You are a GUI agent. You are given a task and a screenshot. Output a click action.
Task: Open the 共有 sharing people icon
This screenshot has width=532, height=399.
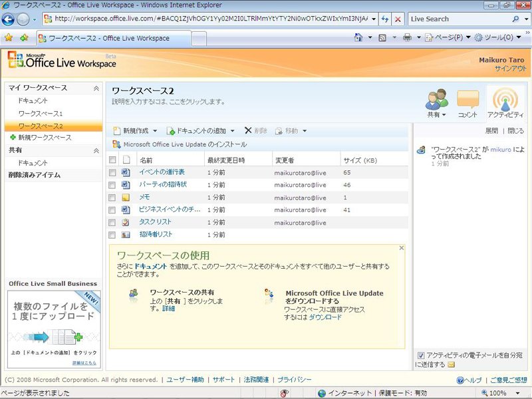tap(437, 99)
